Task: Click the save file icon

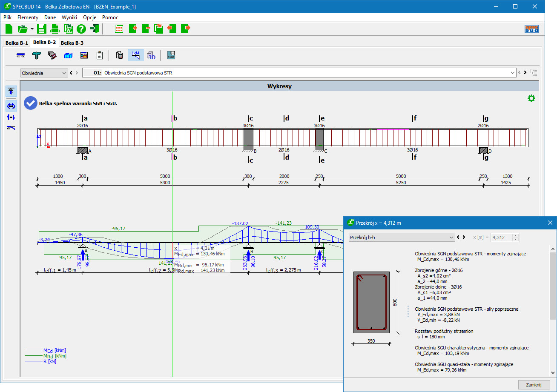Action: coord(41,29)
